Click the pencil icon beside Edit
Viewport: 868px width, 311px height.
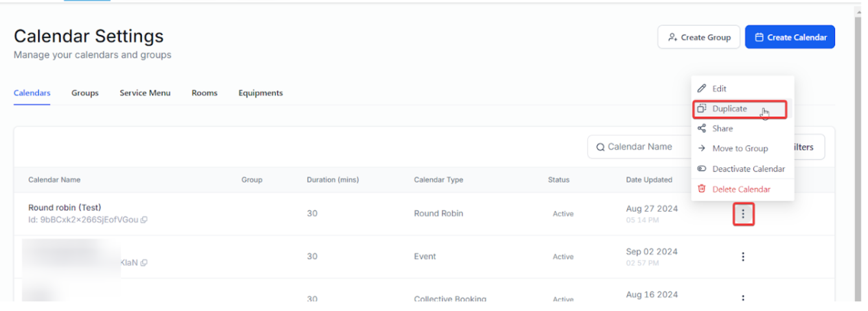702,89
